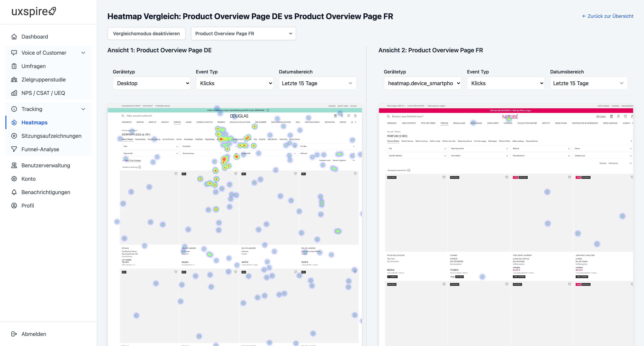Click the Nocibé heatmap account person icon
Viewport: 644px width, 346px height.
(x=618, y=116)
